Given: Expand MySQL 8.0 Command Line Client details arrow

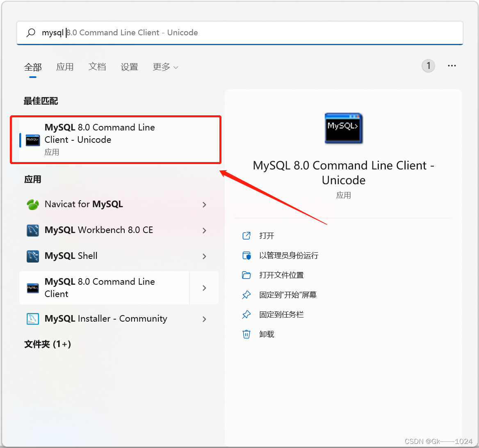Looking at the screenshot, I should coord(204,288).
